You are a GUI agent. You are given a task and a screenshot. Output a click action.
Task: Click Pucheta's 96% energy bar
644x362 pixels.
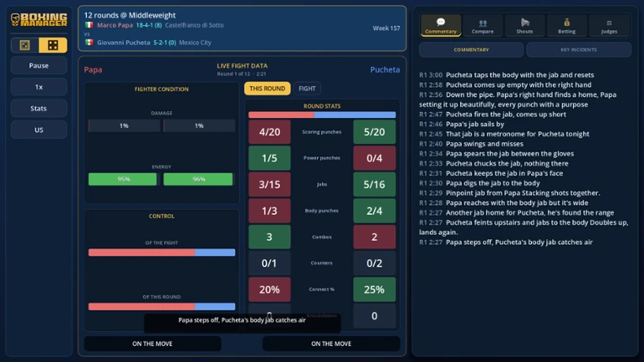click(198, 179)
